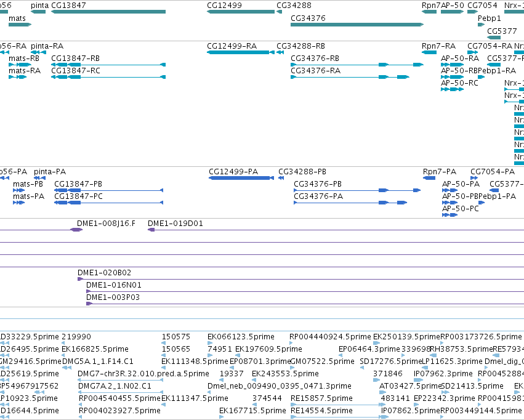The height and width of the screenshot is (420, 524).
Task: Click transcript AP-50-RC
Action: coord(452,89)
